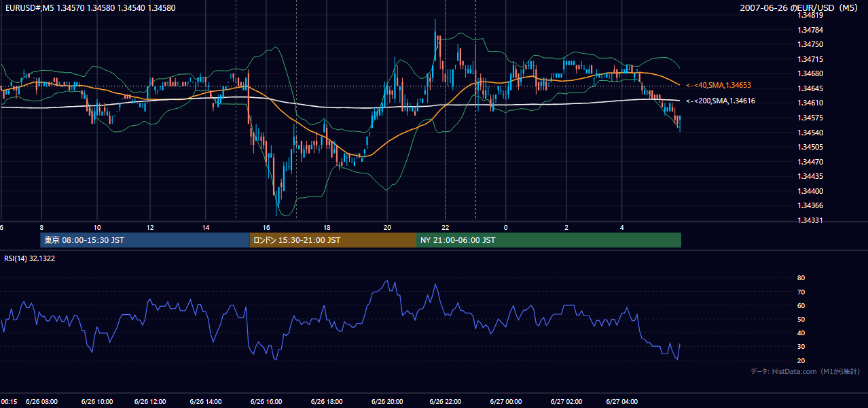868x408 pixels.
Task: Click the 6/27 04:00 date label
Action: point(623,401)
